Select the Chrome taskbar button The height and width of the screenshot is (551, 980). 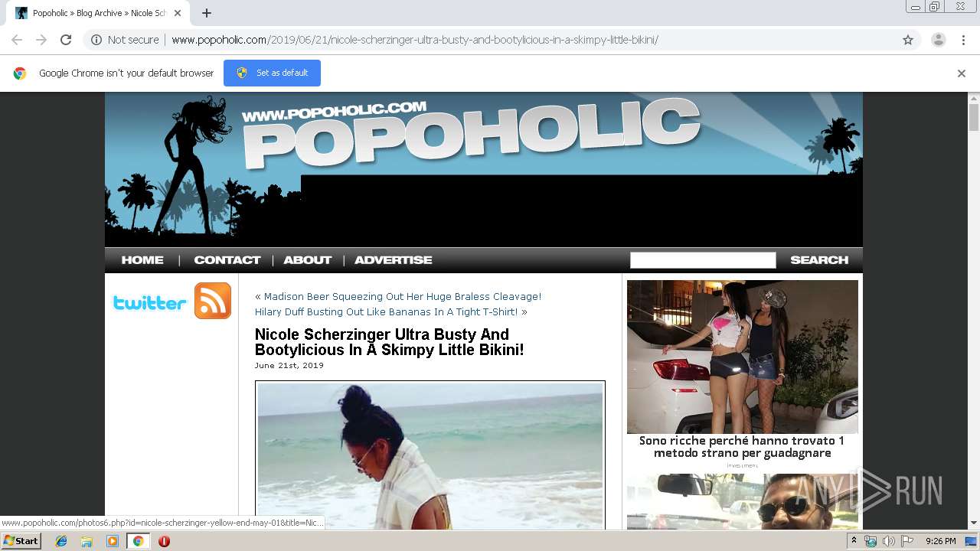tap(138, 541)
